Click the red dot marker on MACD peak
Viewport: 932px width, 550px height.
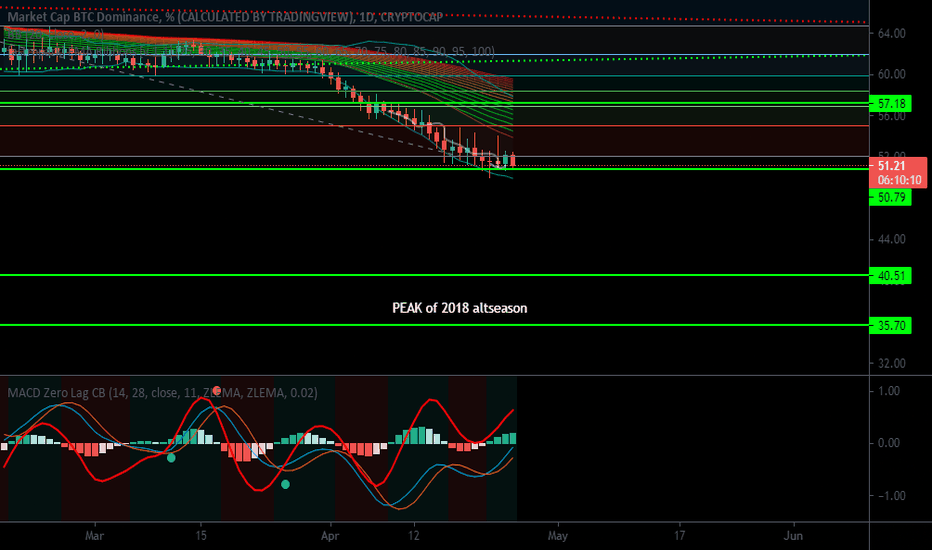pos(217,391)
